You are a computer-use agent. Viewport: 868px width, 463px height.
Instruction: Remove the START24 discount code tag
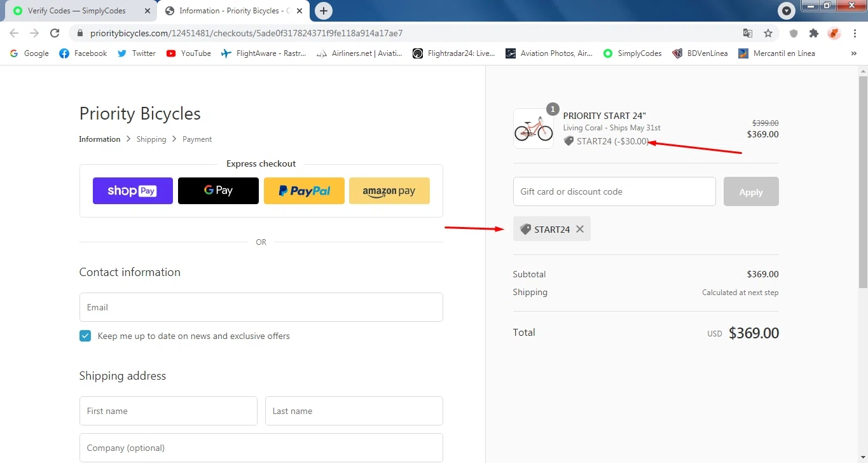point(580,229)
